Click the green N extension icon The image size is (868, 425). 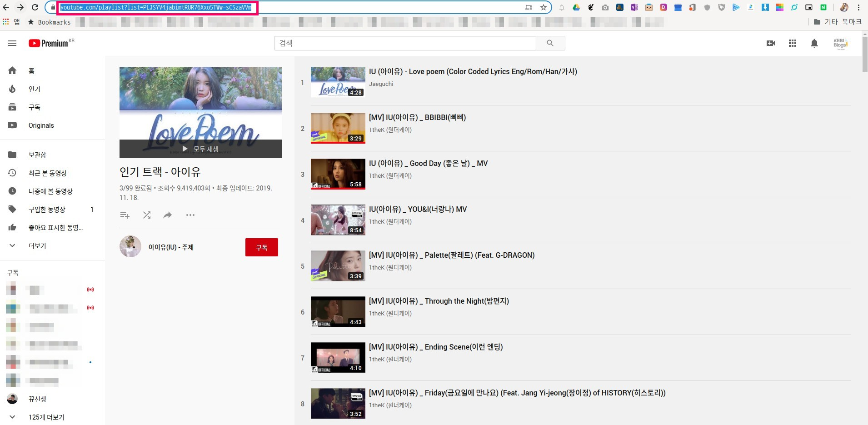tap(823, 7)
